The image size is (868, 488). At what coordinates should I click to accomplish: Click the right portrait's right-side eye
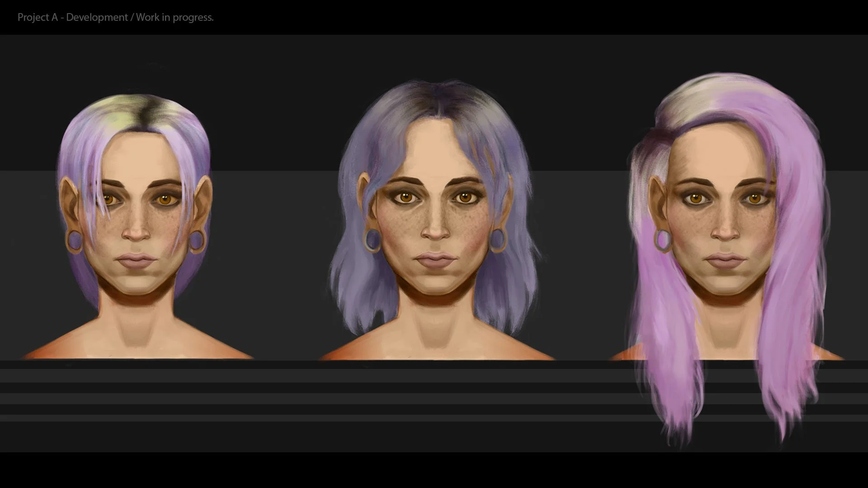[x=754, y=198]
